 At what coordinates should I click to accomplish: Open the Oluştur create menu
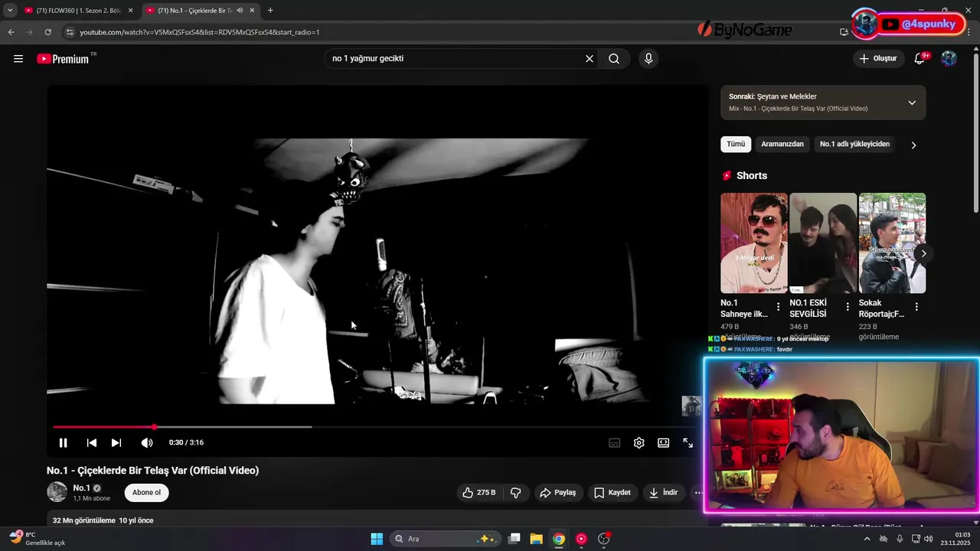tap(878, 59)
